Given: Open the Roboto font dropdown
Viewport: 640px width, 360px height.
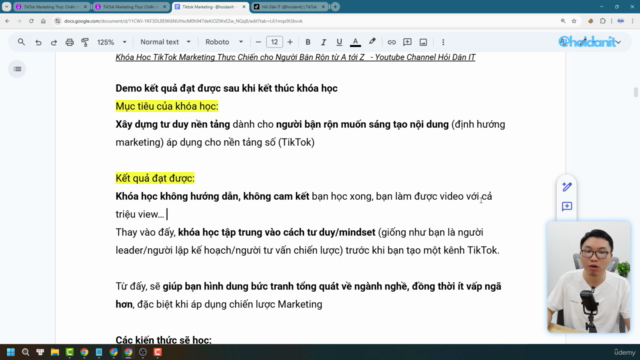Looking at the screenshot, I should point(224,42).
